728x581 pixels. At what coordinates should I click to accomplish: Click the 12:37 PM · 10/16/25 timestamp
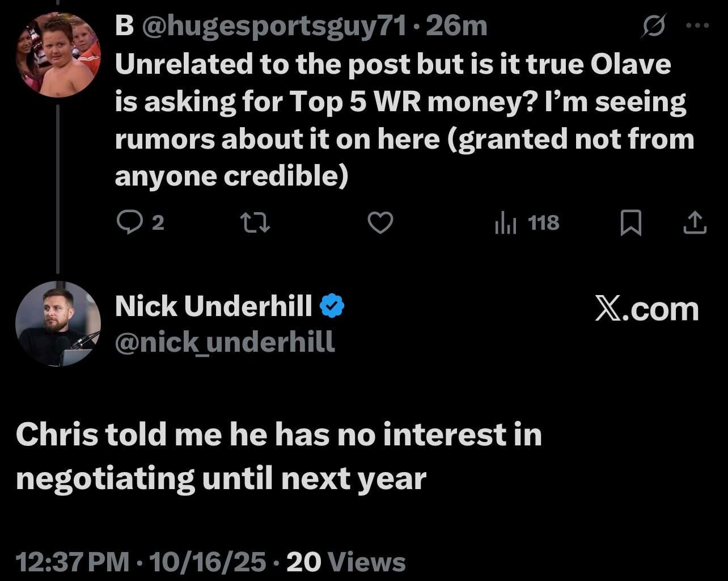[x=141, y=562]
